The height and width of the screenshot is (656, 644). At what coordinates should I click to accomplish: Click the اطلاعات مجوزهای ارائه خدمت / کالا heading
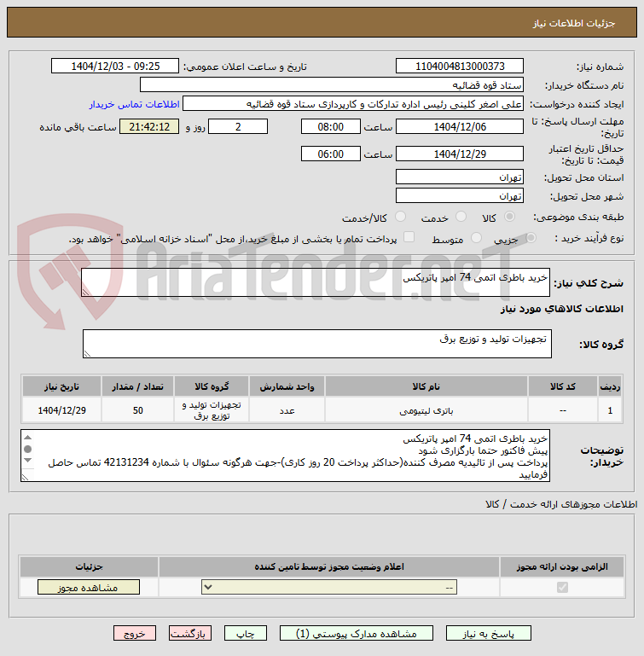(561, 504)
